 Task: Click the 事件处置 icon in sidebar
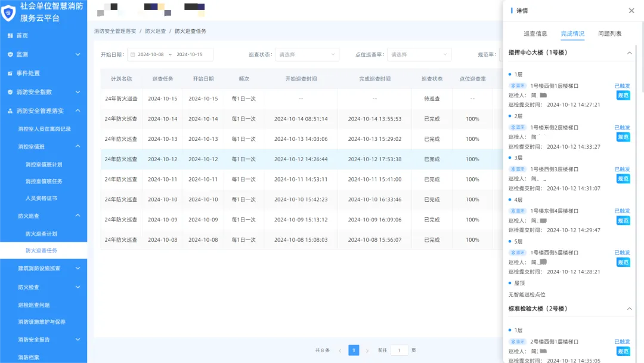click(10, 73)
